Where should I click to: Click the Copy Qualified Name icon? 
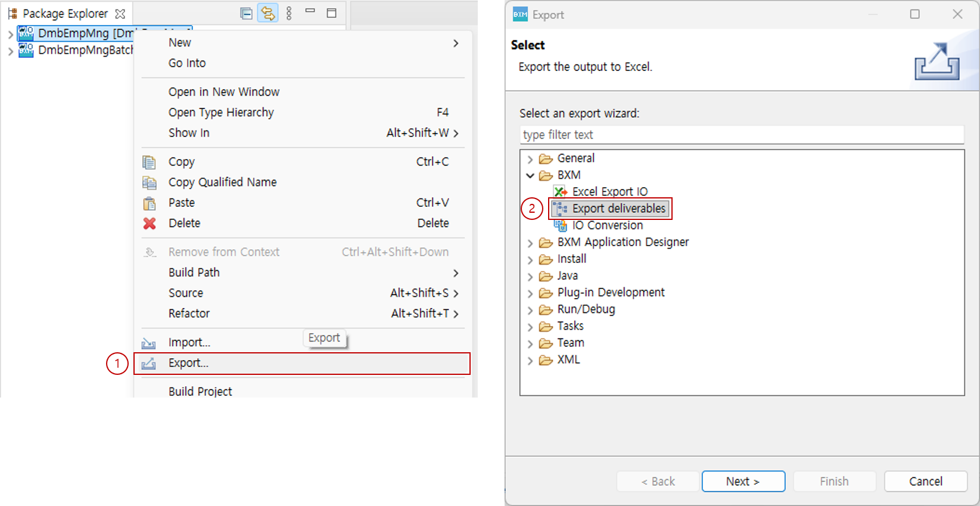click(150, 182)
